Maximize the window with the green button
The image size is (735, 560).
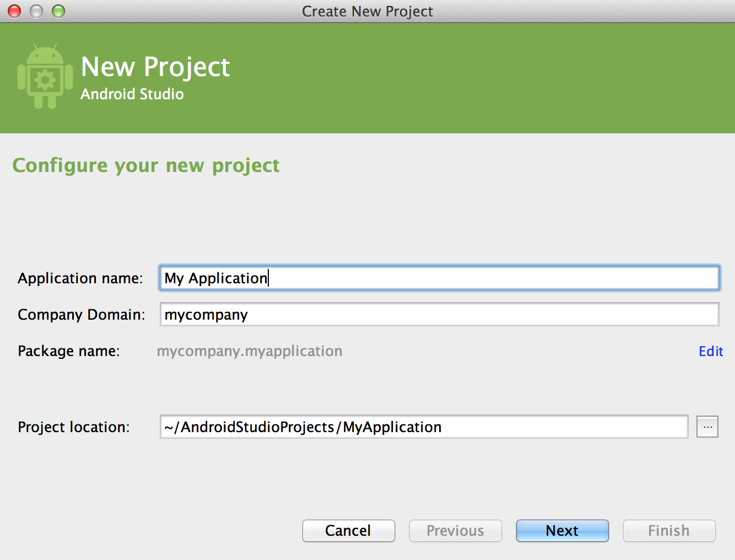pyautogui.click(x=58, y=11)
